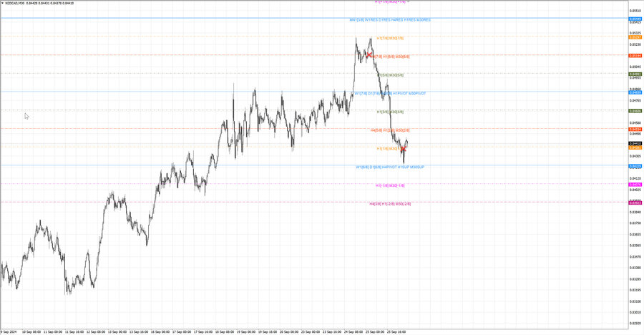Click the 16 Sep 08:00 time axis label
Image resolution: width=644 pixels, height=335 pixels.
pyautogui.click(x=160, y=331)
